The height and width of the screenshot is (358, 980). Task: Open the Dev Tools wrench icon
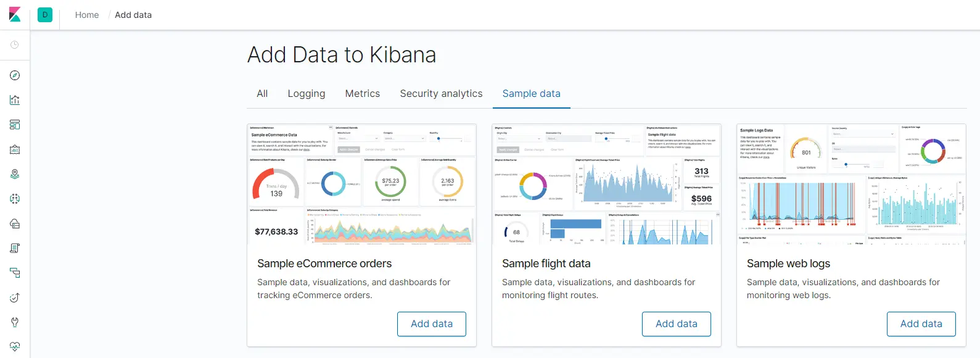15,322
